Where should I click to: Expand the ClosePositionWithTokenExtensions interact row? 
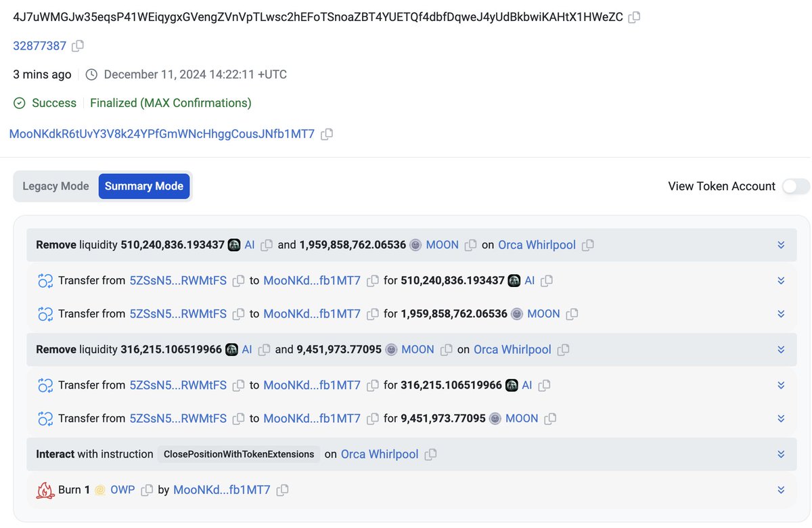pyautogui.click(x=781, y=454)
